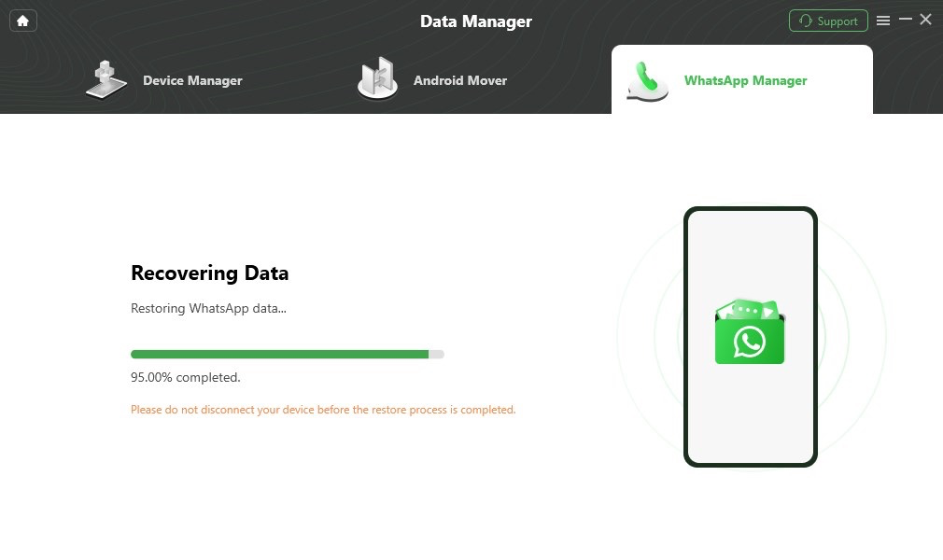Viewport: 943px width, 560px height.
Task: Switch to the Device Manager tab
Action: click(192, 80)
